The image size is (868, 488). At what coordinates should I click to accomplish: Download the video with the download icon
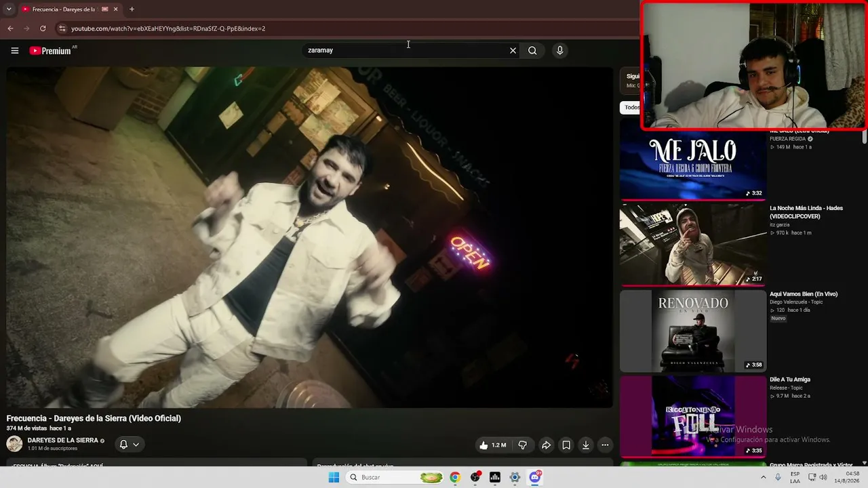[586, 445]
